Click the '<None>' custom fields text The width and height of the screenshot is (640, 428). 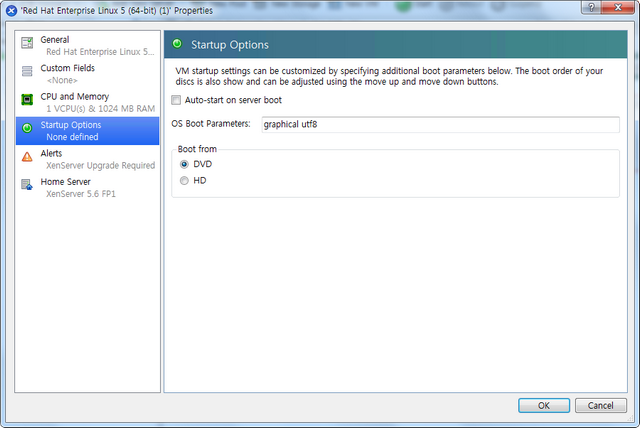[62, 80]
